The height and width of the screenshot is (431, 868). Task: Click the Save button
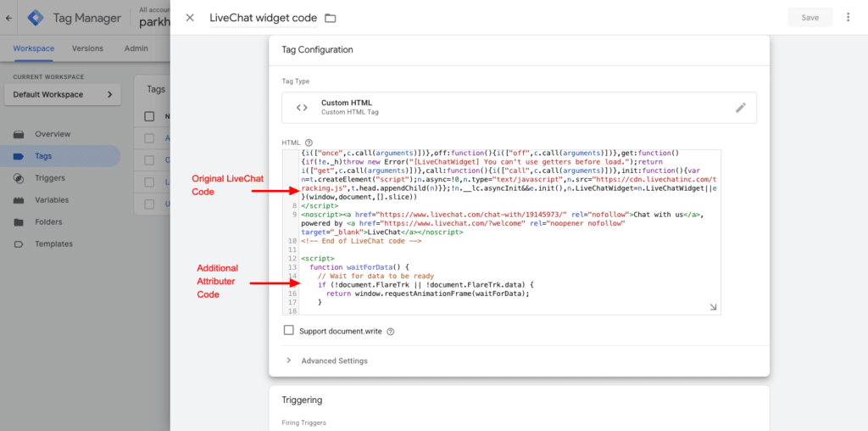810,17
